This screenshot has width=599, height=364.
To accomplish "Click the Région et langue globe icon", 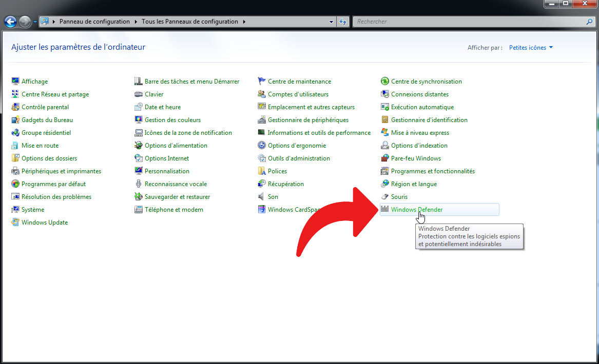I will click(x=384, y=184).
